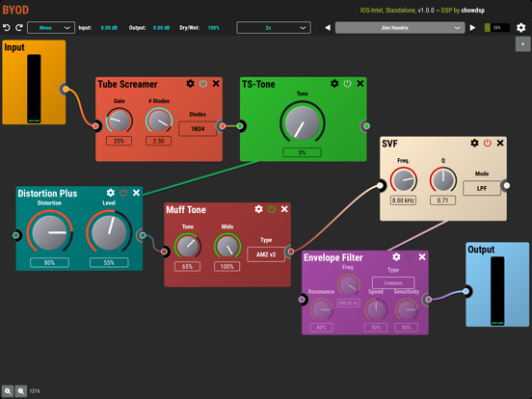
Task: Remove the Tube Screamer module
Action: (216, 84)
